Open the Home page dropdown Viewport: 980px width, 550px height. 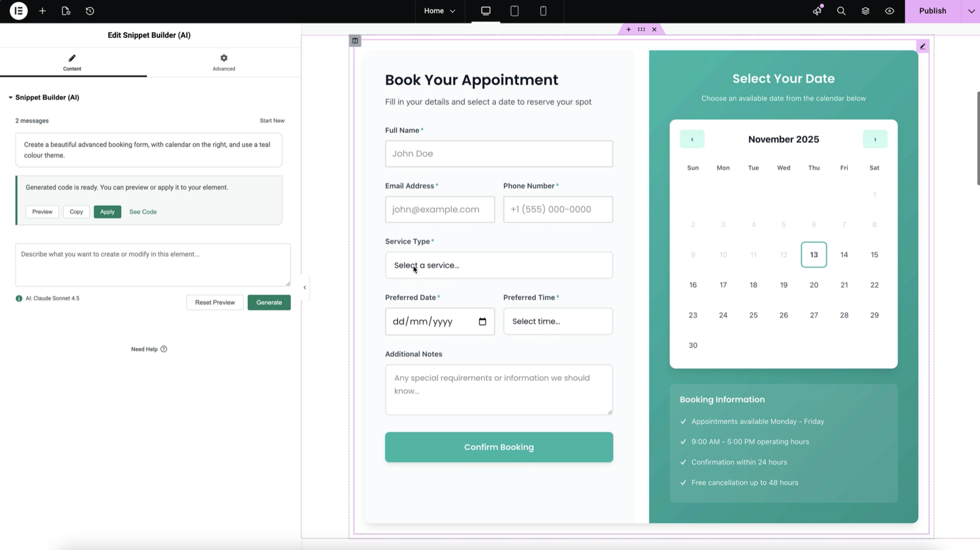click(439, 11)
